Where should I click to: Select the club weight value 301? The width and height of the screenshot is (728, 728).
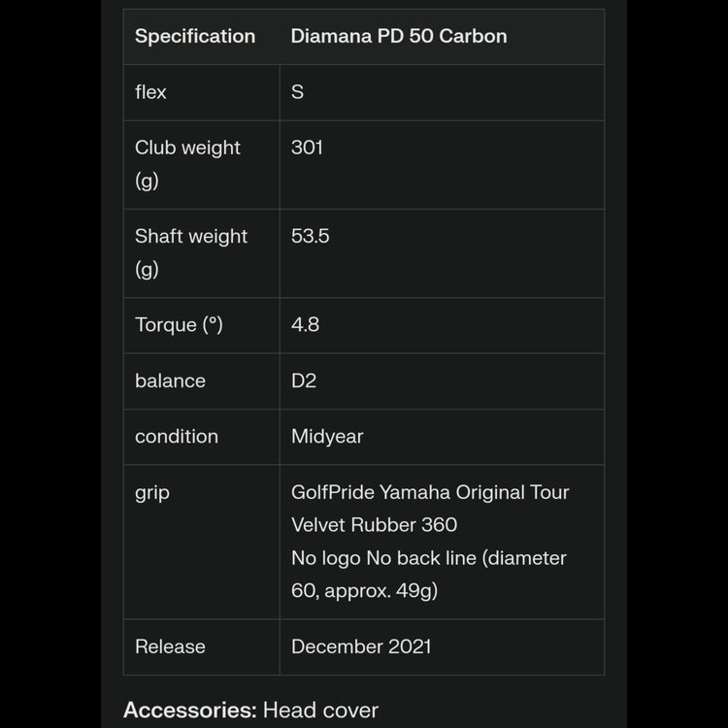pyautogui.click(x=307, y=148)
